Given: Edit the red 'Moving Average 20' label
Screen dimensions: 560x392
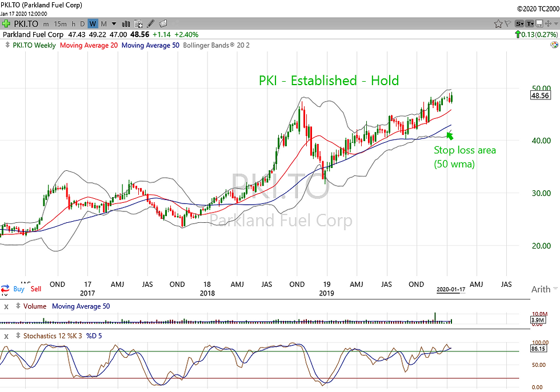Looking at the screenshot, I should 89,45.
